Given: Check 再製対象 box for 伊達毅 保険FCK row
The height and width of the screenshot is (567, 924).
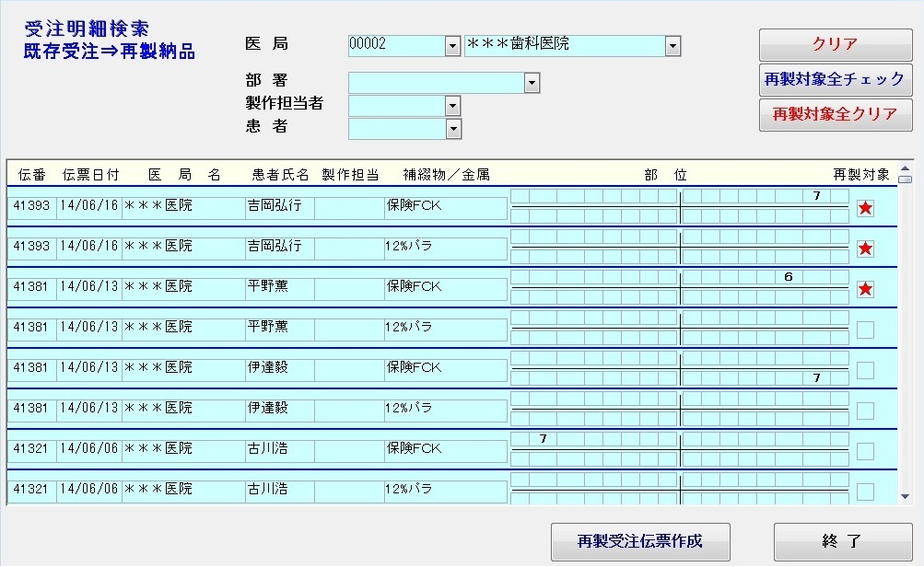Looking at the screenshot, I should (x=865, y=370).
